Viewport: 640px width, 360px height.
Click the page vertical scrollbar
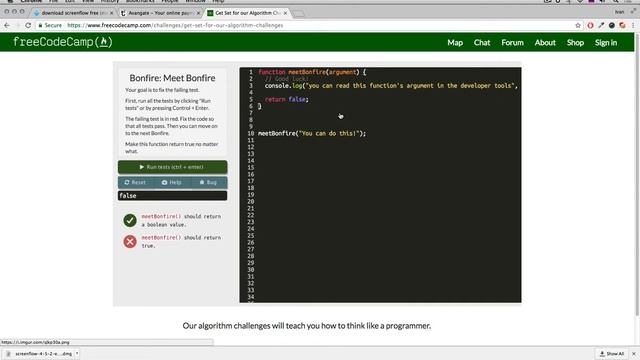637,176
